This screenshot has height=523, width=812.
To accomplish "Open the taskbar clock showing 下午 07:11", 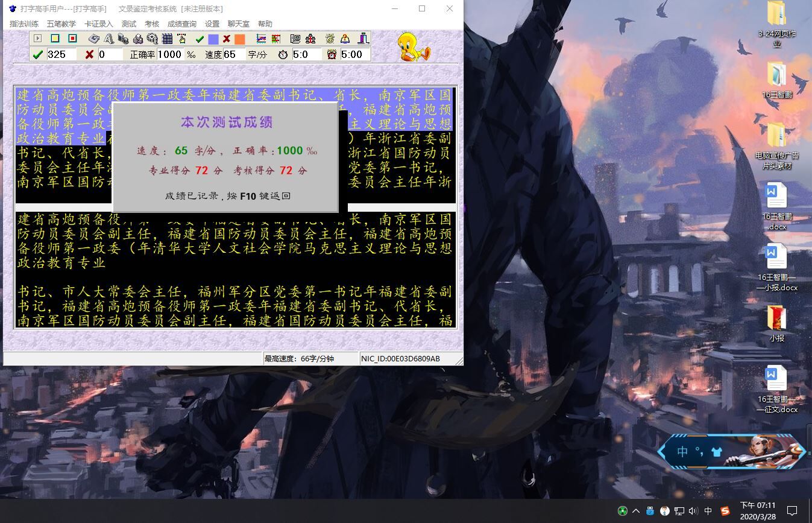I will [x=758, y=511].
